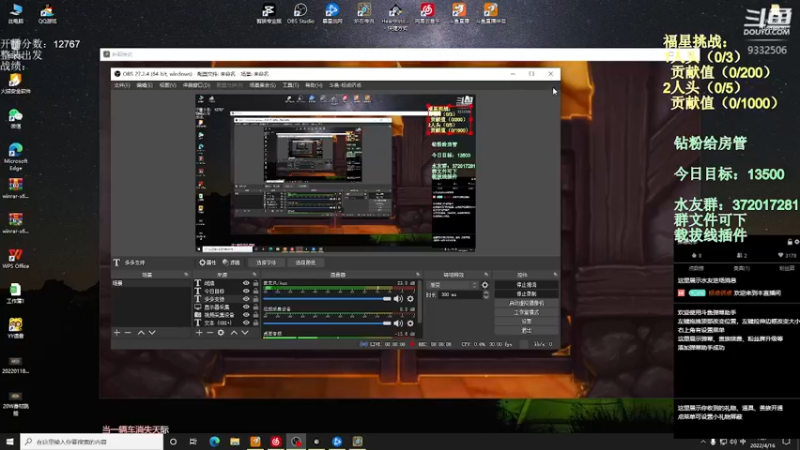The image size is (800, 450).
Task: Open the 场景集合(S) menu in OBS
Action: tap(262, 85)
